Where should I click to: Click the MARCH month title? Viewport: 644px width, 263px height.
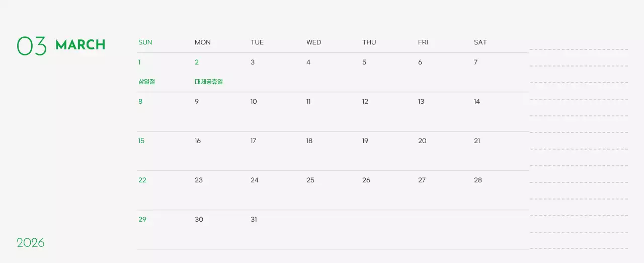click(80, 45)
